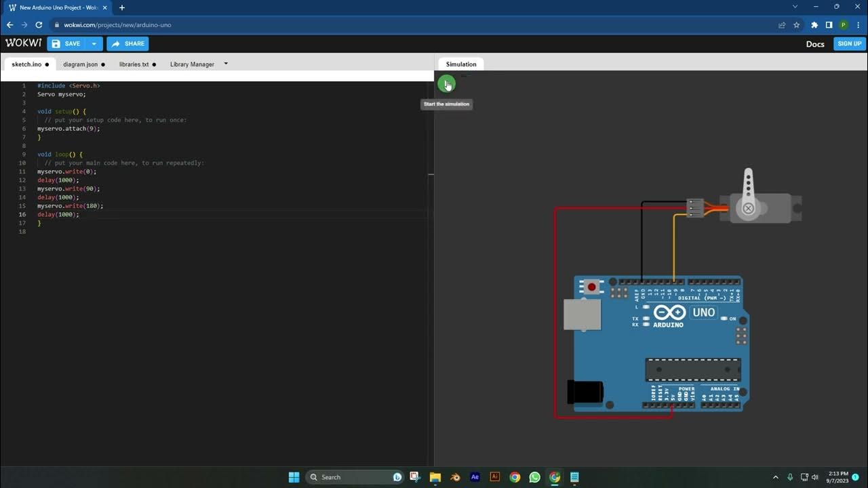Click code line 'myservo.attach(9);'
This screenshot has height=488, width=868.
coord(68,129)
